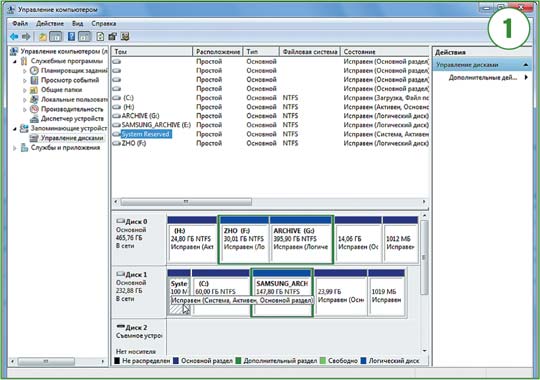Click drive icon of ZHO (F:) row

117,143
